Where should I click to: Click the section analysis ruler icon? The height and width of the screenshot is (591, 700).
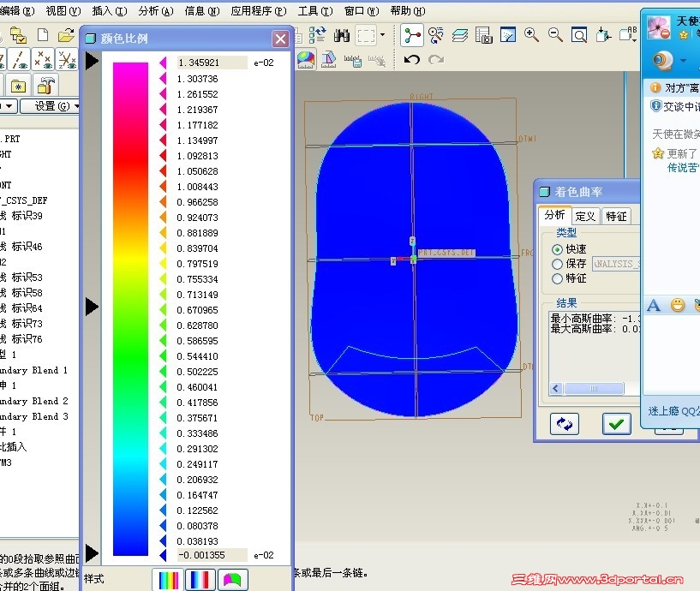coord(328,60)
